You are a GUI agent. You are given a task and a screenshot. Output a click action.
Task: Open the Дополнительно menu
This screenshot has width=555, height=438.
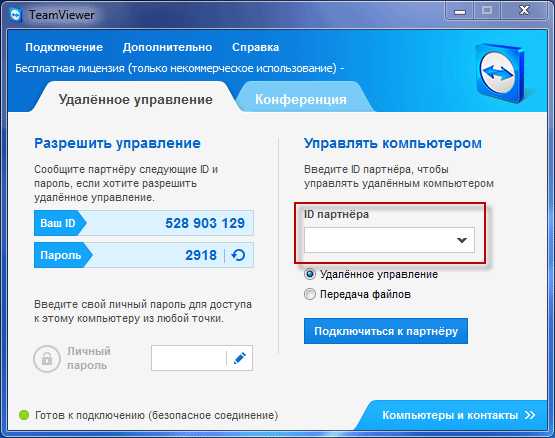click(x=167, y=47)
